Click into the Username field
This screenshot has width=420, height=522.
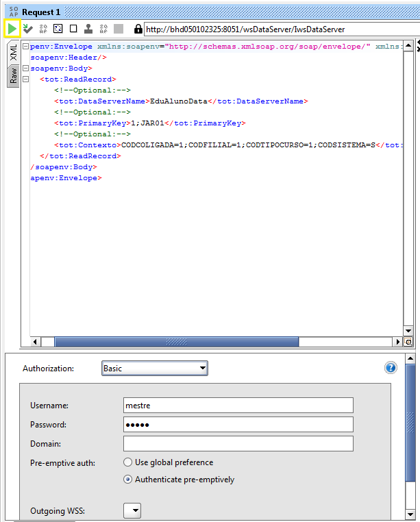point(238,406)
